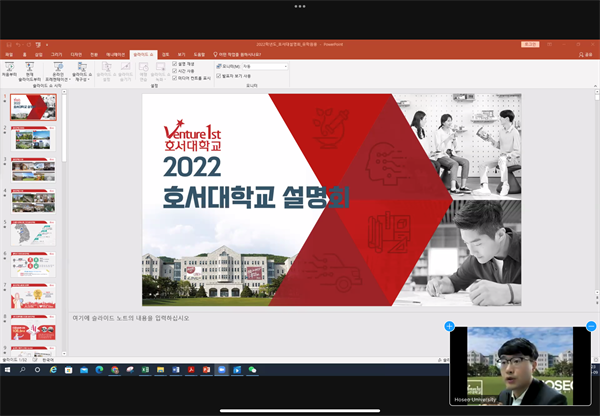The image size is (600, 416).
Task: Switch to the Design (디자인) ribbon tab
Action: (x=75, y=54)
